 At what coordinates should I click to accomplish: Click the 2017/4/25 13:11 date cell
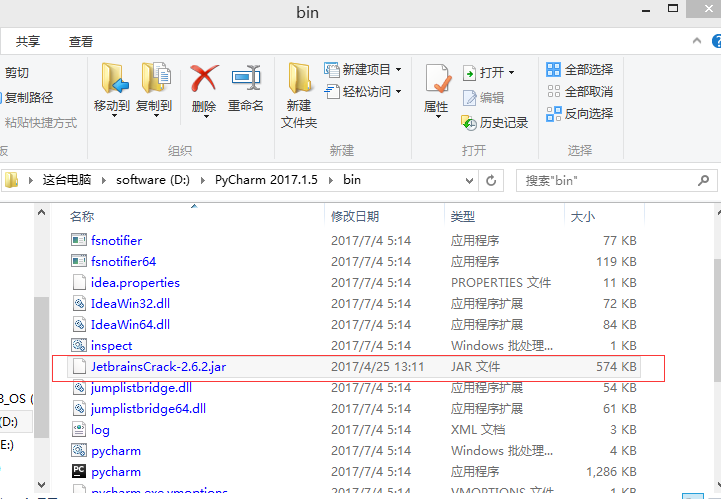(377, 367)
